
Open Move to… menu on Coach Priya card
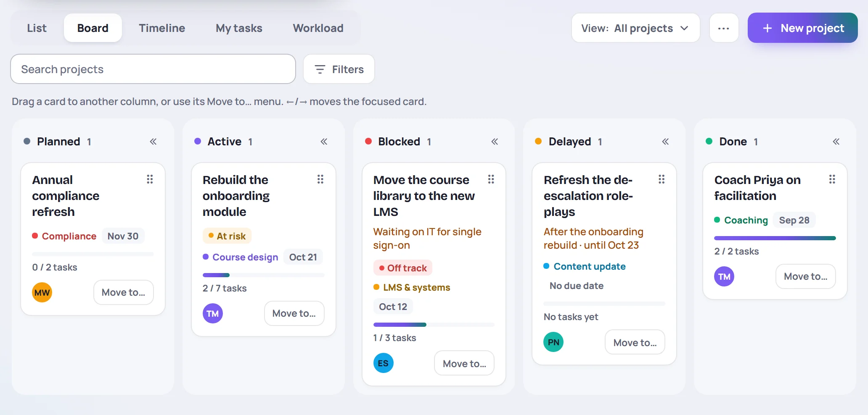(806, 276)
